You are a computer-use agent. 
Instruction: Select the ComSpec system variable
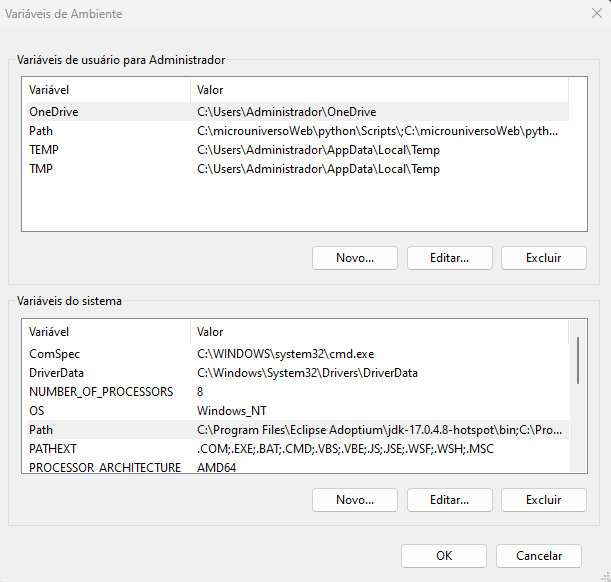pyautogui.click(x=298, y=354)
